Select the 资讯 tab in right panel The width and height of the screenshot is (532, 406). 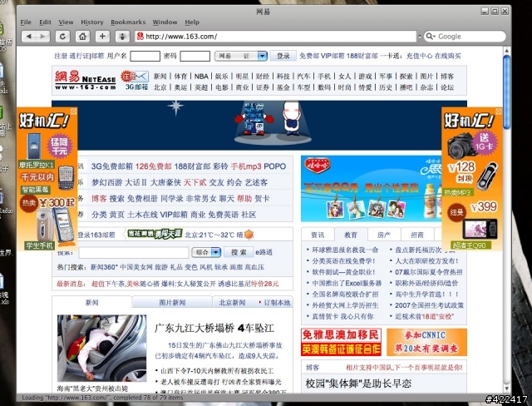[318, 235]
